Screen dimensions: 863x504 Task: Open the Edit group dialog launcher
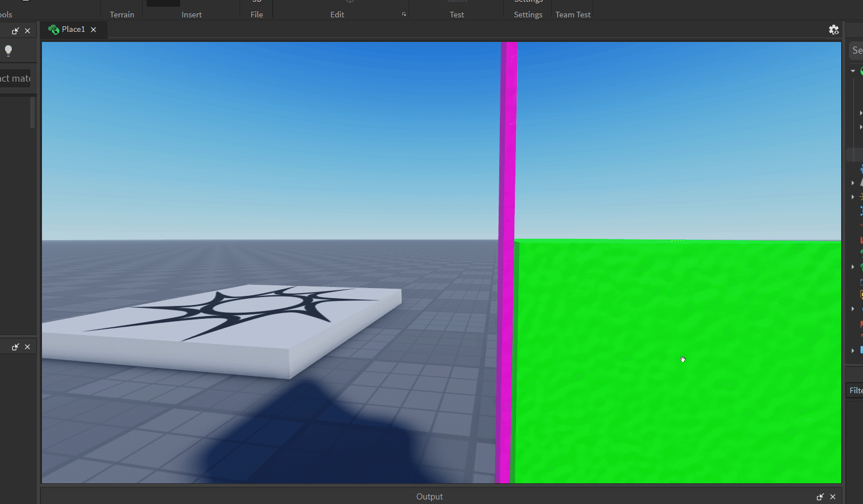click(x=404, y=15)
